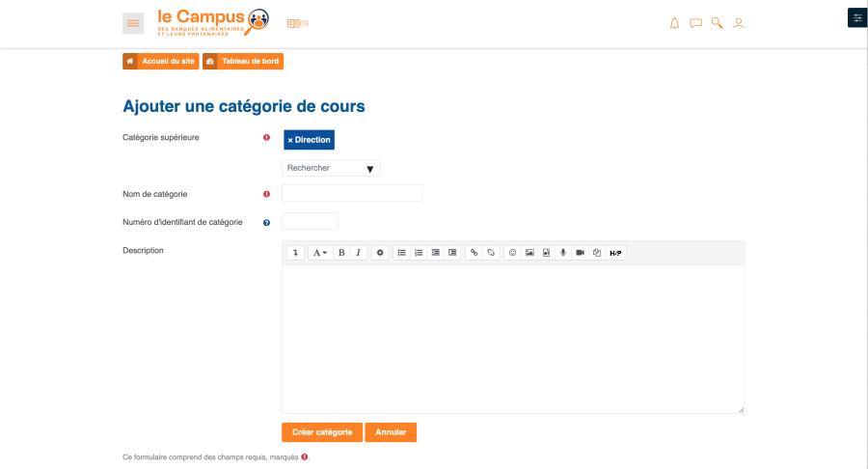
Task: Expand the Rechercher category dropdown
Action: coord(331,168)
